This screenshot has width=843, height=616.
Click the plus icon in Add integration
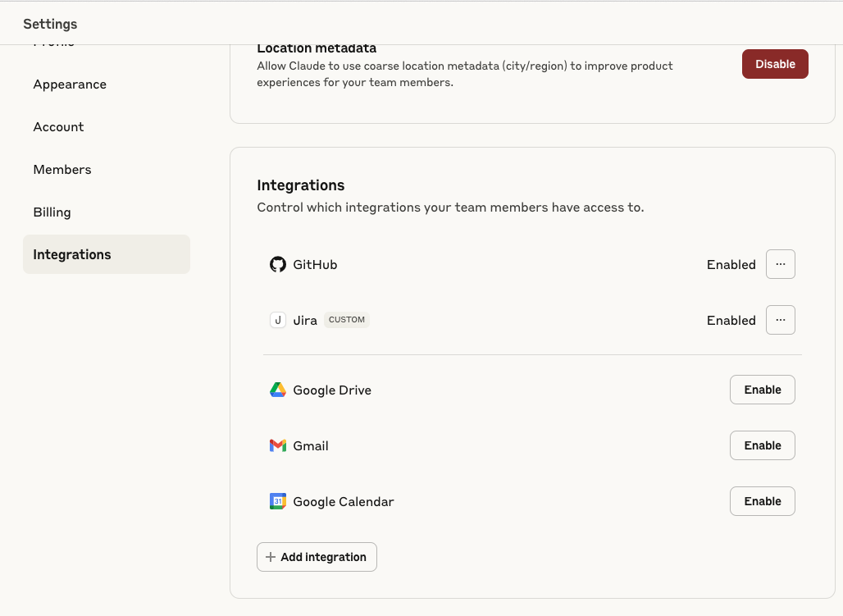(271, 557)
